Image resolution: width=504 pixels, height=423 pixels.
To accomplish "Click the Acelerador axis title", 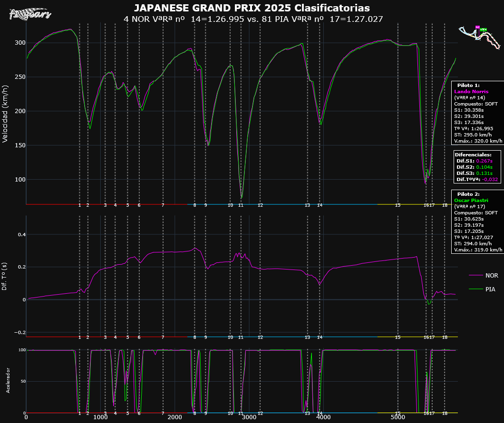I will point(8,381).
